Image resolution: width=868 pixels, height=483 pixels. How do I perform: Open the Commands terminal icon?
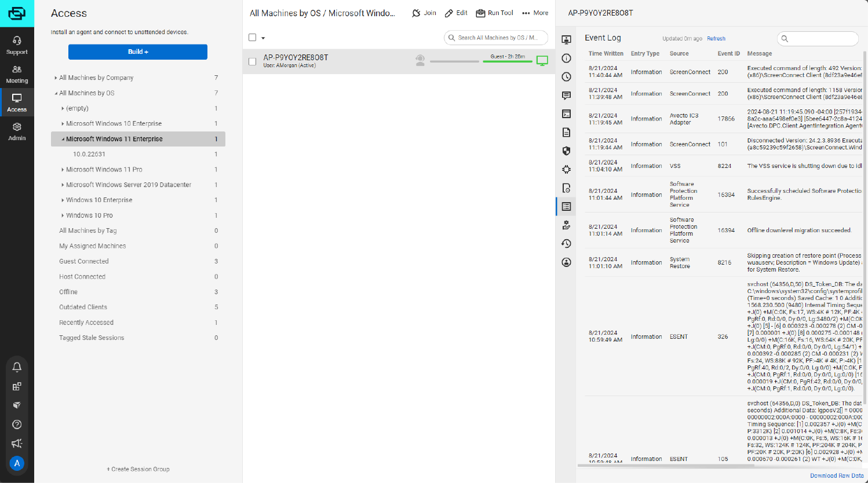point(566,114)
